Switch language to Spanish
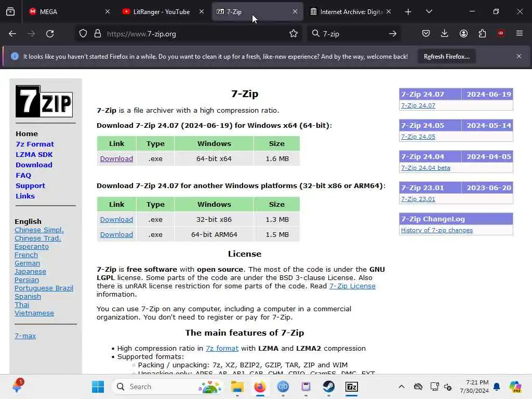Screen dimensions: 532x399 point(28,297)
